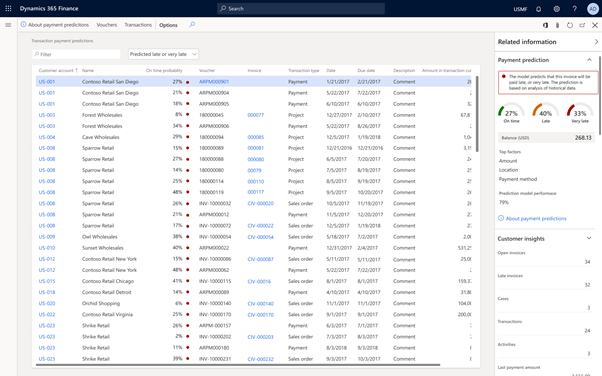The image size is (602, 376).
Task: Click red status dot in Orchid Shopping row
Action: 188,303
